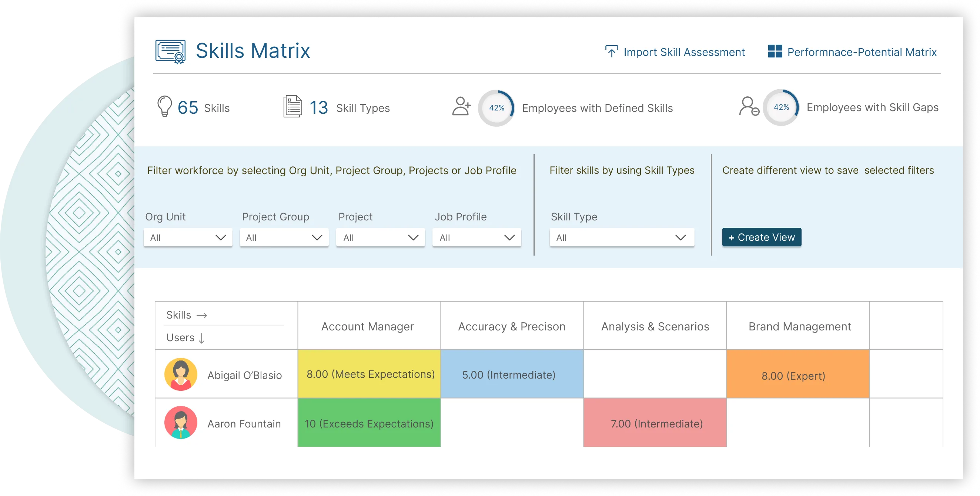Click the Performance-Potential Matrix grid icon
Screen dimensions: 980x496
[x=775, y=51]
